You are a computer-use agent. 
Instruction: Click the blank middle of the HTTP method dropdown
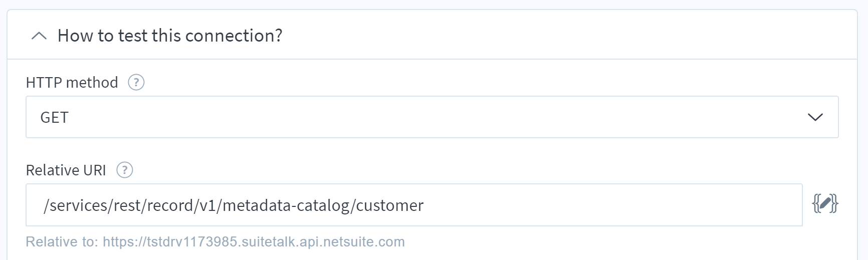431,117
